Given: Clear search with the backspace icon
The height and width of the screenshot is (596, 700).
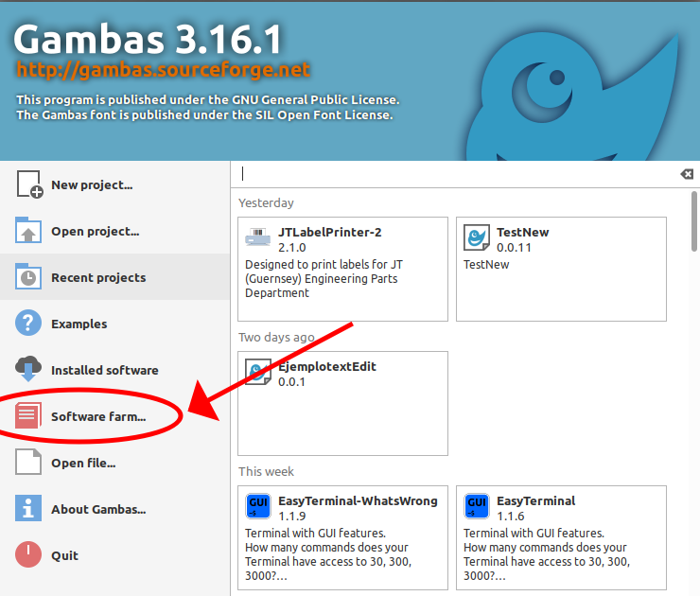Looking at the screenshot, I should click(x=687, y=174).
